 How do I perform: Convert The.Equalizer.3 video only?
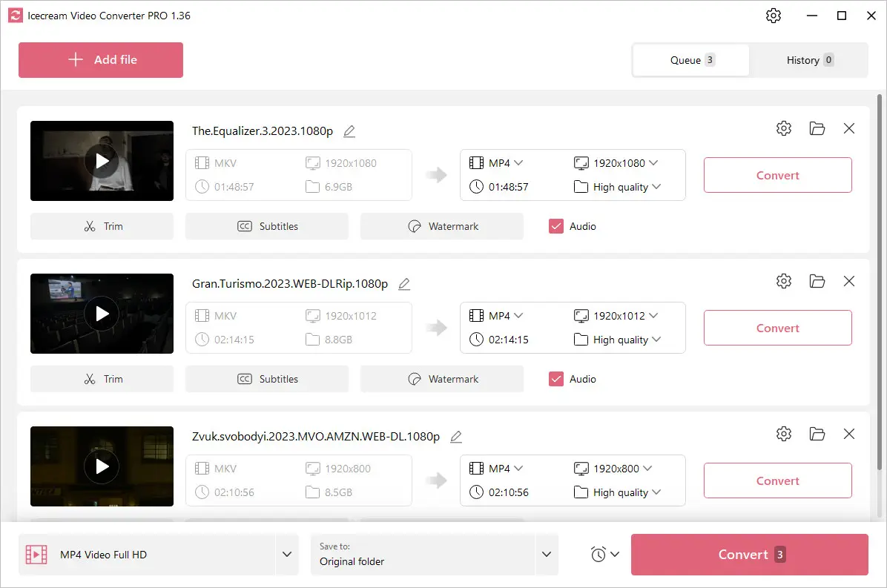pyautogui.click(x=777, y=175)
